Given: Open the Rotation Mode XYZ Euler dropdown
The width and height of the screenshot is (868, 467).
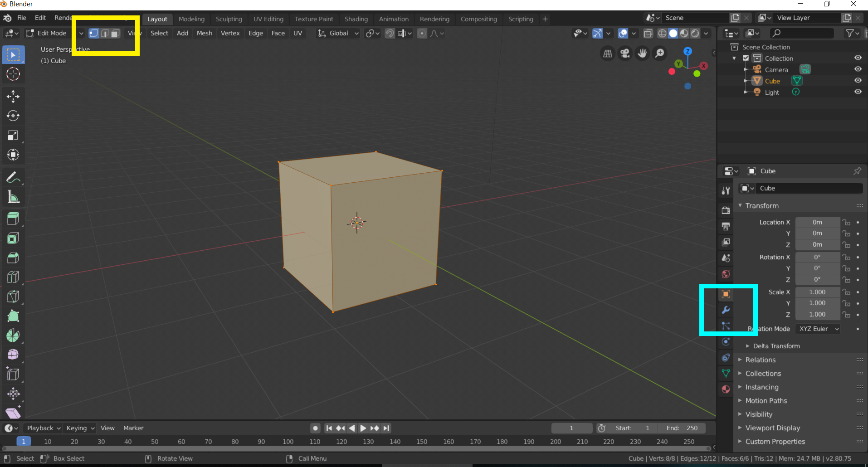Looking at the screenshot, I should click(818, 329).
